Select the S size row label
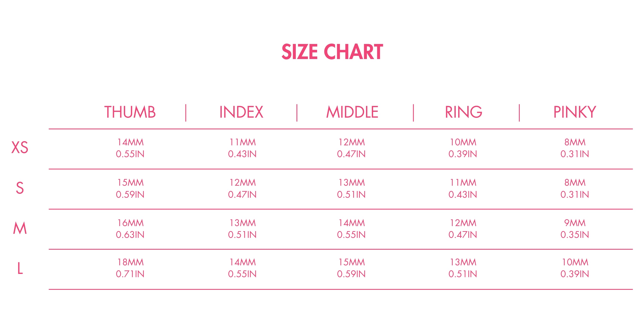 coord(20,188)
